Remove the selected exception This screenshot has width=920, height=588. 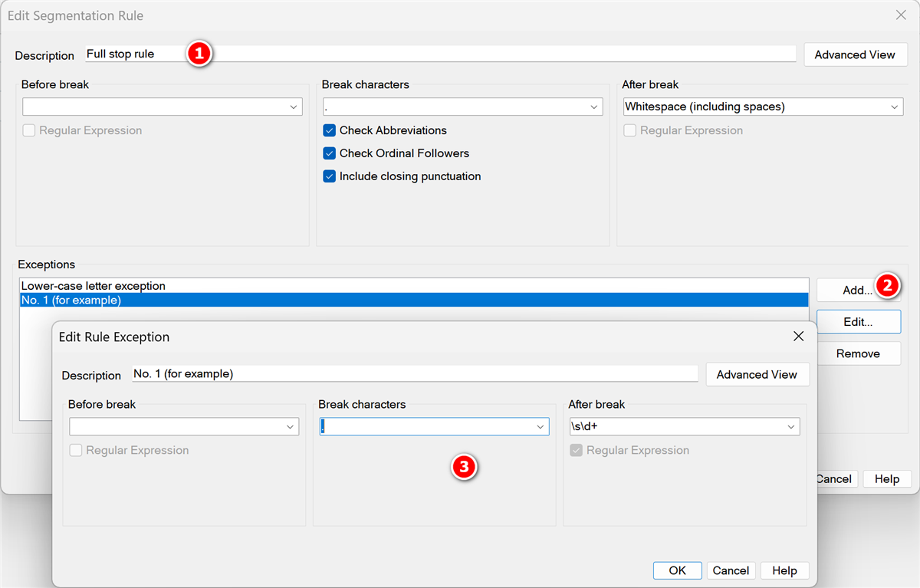pos(858,353)
